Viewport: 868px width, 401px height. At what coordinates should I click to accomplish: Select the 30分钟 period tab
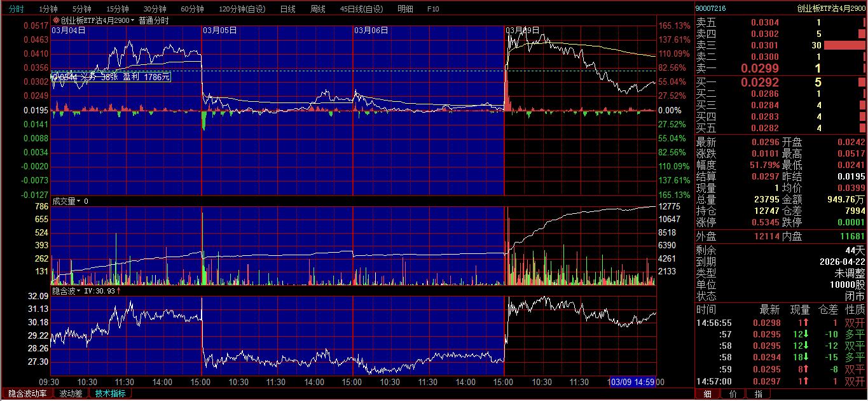coord(155,9)
